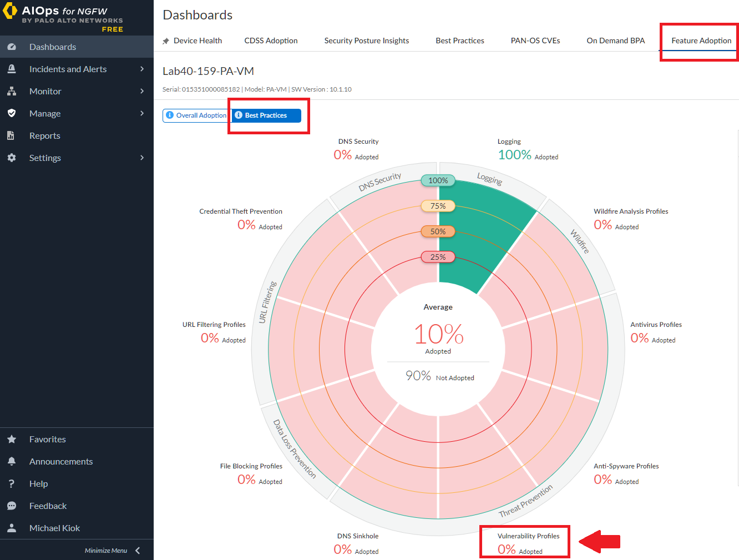Select the Best Practices view toggle
Viewport: 739px width, 560px height.
pos(266,115)
